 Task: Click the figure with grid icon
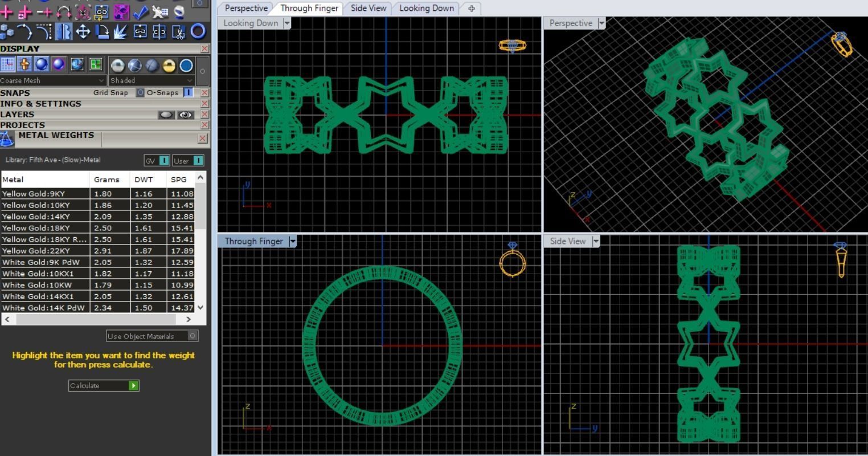click(160, 11)
